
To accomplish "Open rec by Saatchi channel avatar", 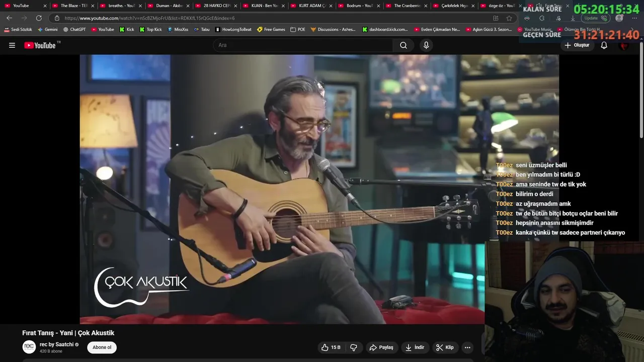I will pos(29,347).
